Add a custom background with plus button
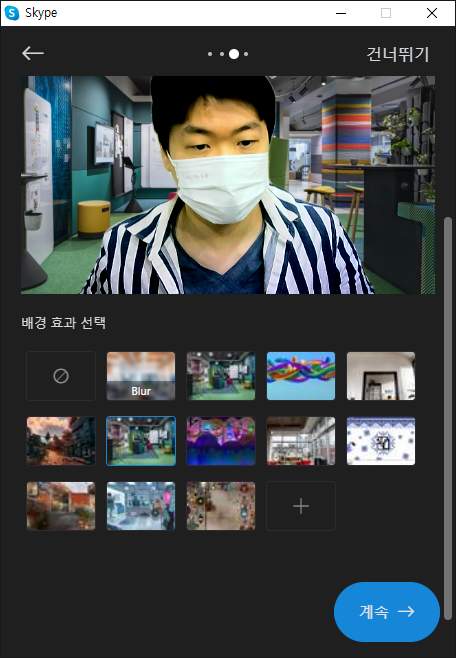The image size is (456, 658). click(301, 506)
